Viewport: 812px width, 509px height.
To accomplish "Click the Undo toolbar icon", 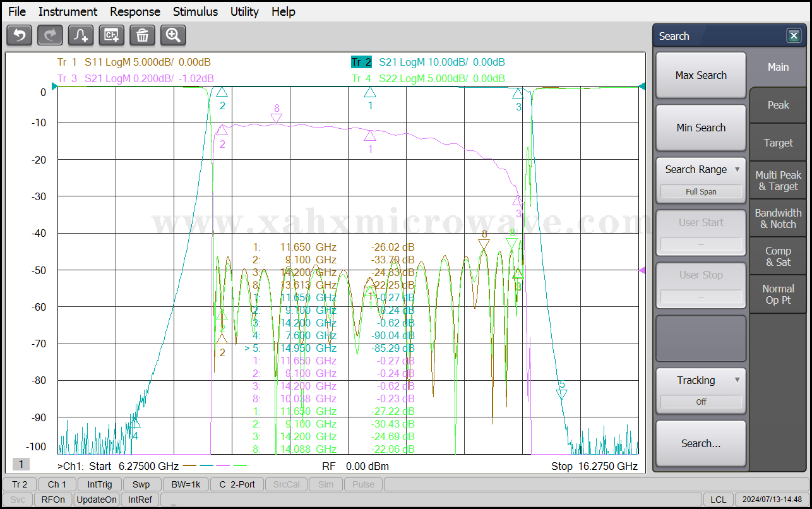I will click(x=19, y=35).
